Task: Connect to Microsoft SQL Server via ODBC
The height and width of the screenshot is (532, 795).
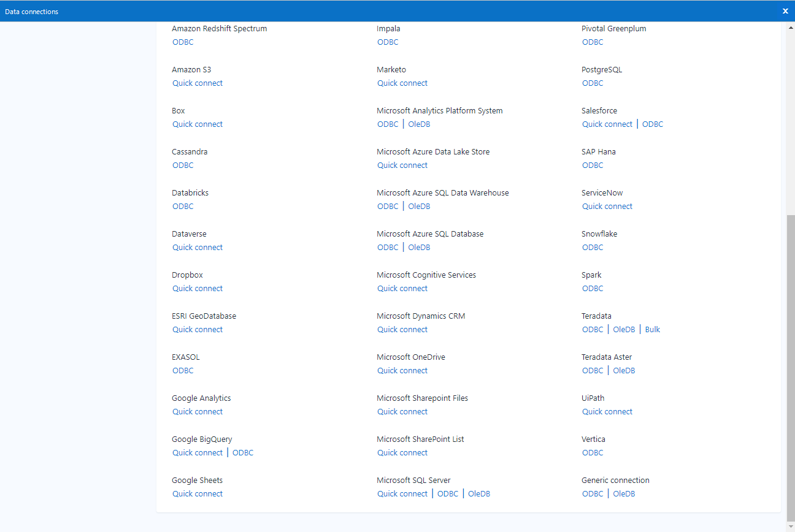Action: [448, 493]
